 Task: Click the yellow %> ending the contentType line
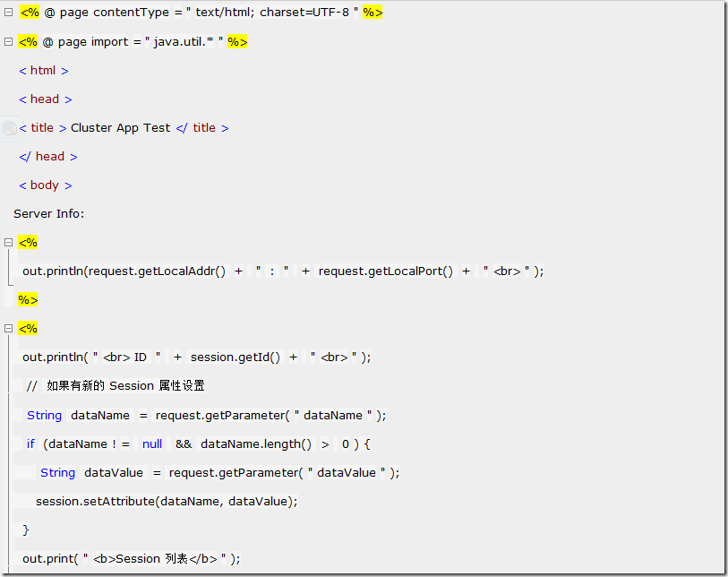tap(373, 13)
